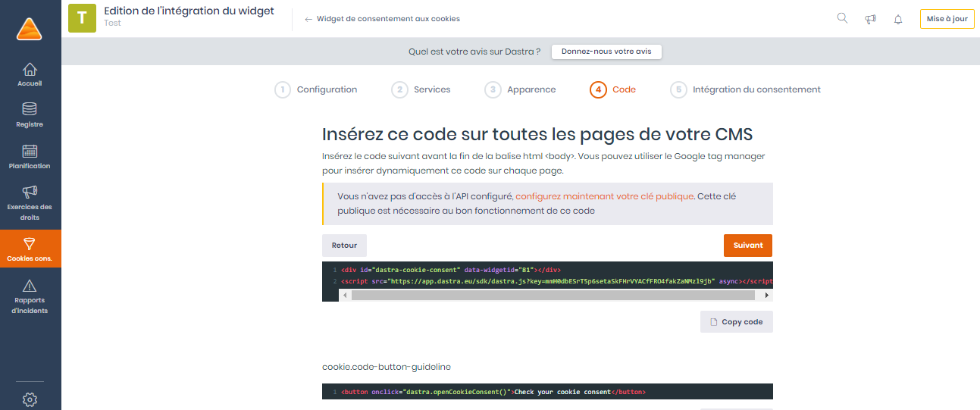Viewport: 980px width, 410px height.
Task: Click the search magnifier icon
Action: pyautogui.click(x=842, y=18)
